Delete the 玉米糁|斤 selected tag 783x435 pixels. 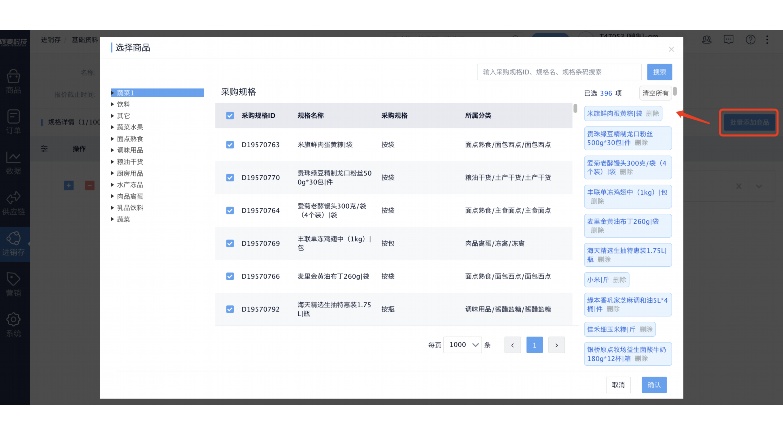646,330
